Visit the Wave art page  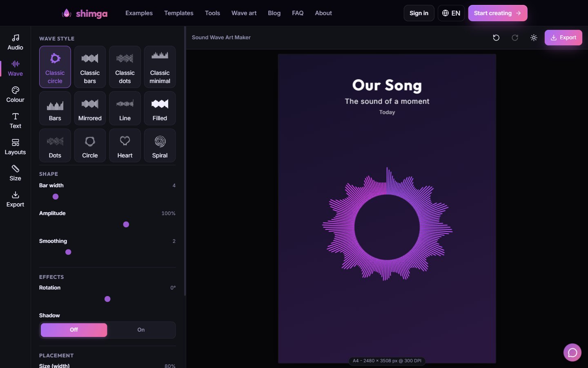point(244,13)
